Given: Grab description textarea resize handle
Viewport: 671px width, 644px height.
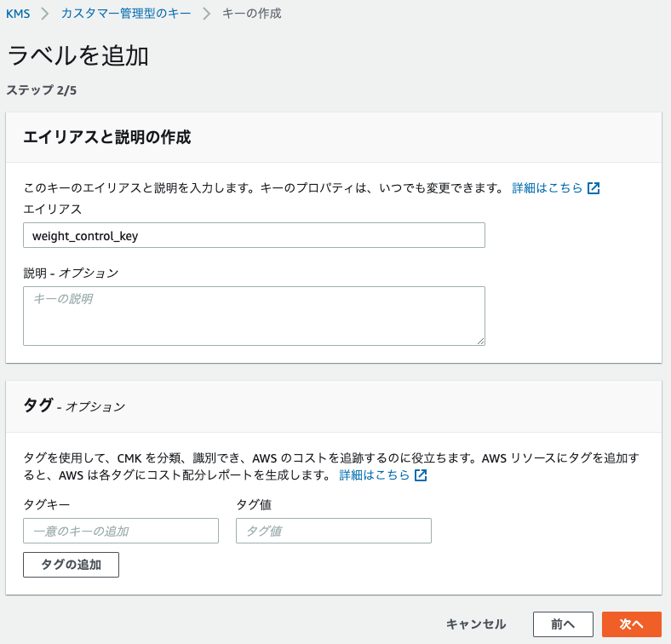Looking at the screenshot, I should click(480, 341).
